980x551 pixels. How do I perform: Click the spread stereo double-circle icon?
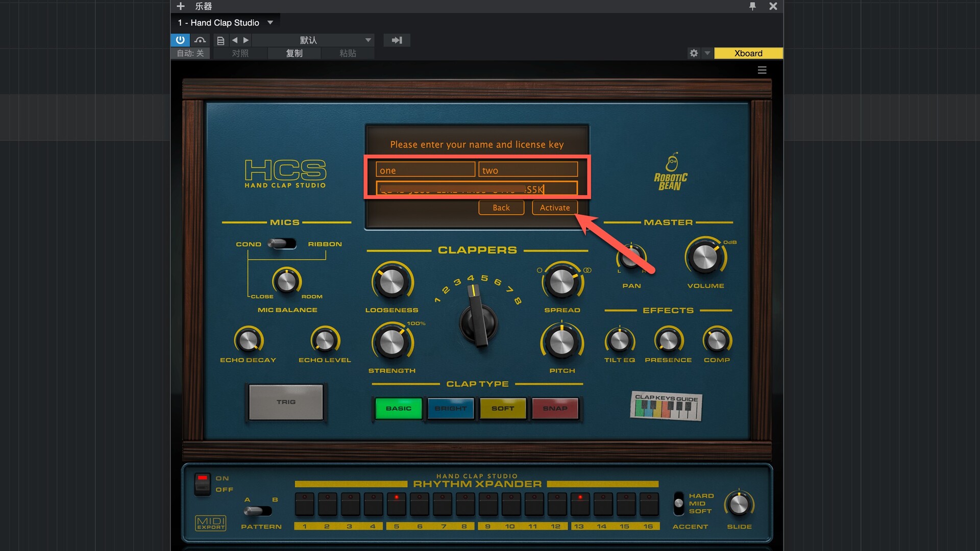587,270
